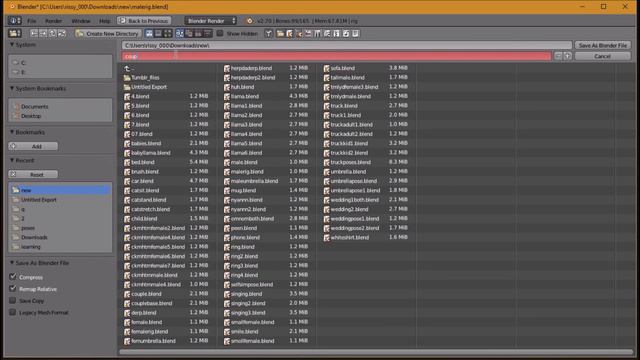The height and width of the screenshot is (360, 640).
Task: Sort files by size
Action: tap(207, 33)
